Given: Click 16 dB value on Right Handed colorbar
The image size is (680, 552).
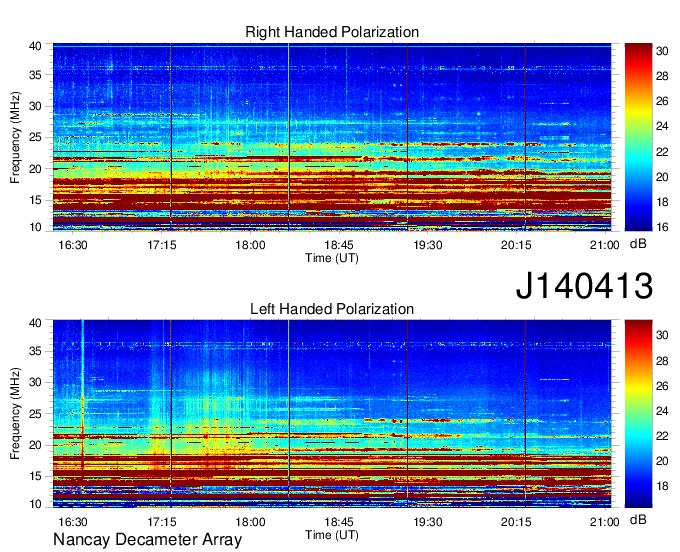Looking at the screenshot, I should pyautogui.click(x=662, y=227).
